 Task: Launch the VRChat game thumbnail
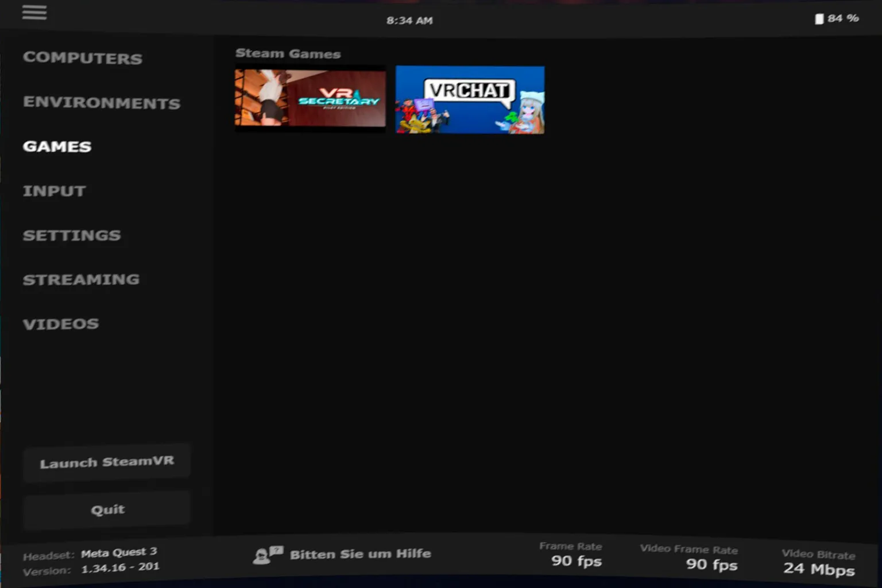tap(470, 100)
